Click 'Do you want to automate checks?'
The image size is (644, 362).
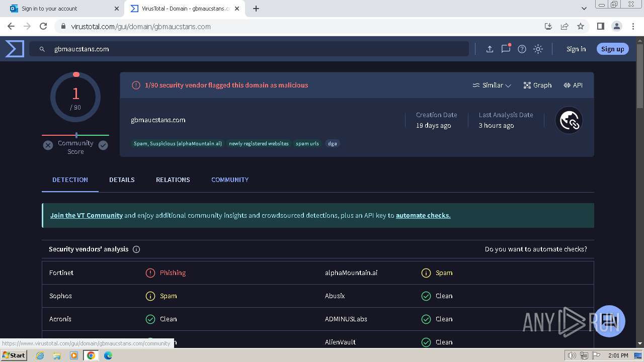(536, 249)
